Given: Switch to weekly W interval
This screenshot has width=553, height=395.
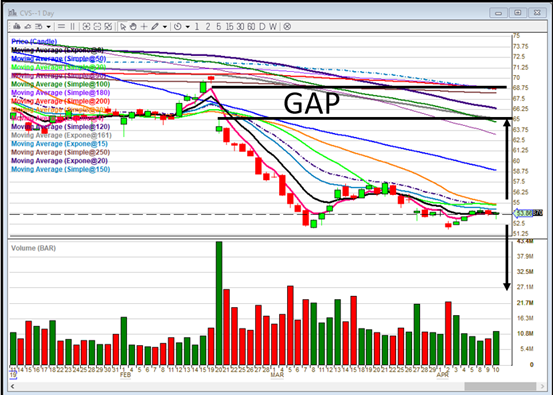Looking at the screenshot, I should pos(273,26).
